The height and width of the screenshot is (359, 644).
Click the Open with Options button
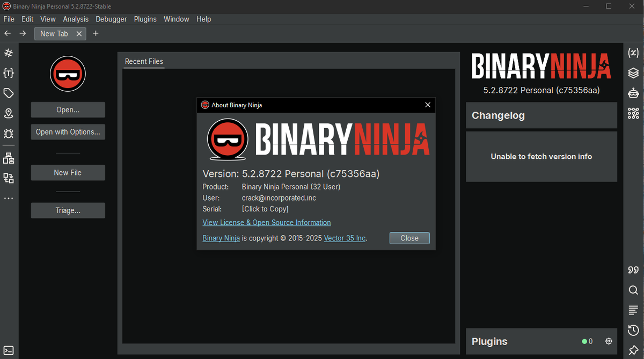pyautogui.click(x=68, y=131)
